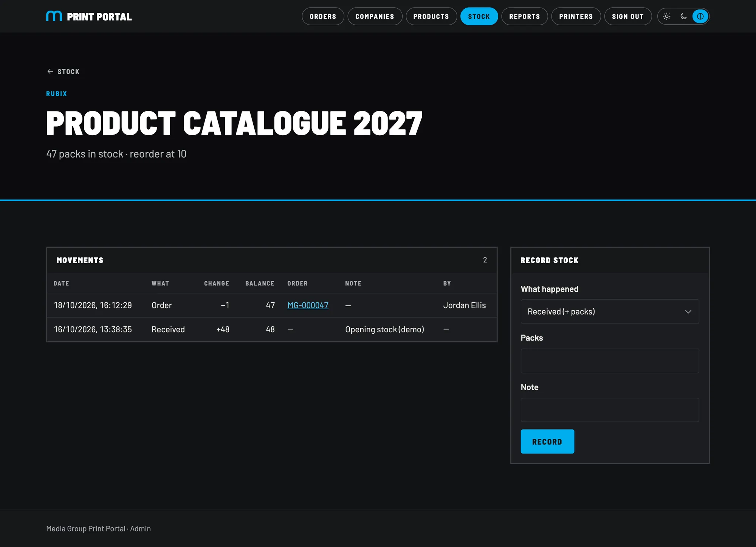Click the back arrow beside Stock
Viewport: 756px width, 547px height.
point(50,71)
